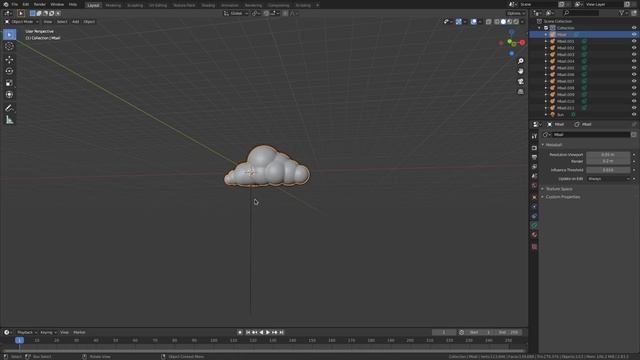Viewport: 640px width, 360px height.
Task: Hide Mball.005 with its eye icon
Action: (x=634, y=68)
